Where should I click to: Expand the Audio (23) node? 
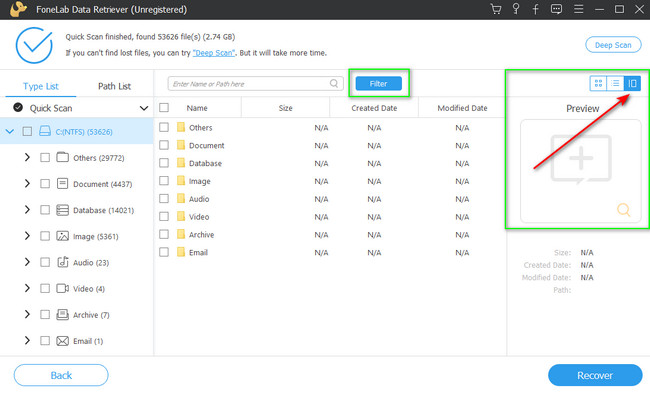[x=27, y=262]
